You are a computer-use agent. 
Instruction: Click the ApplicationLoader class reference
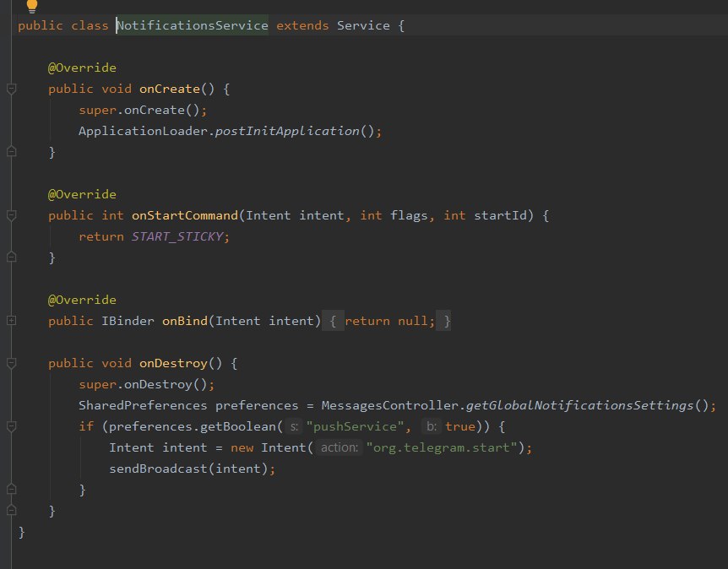[143, 131]
